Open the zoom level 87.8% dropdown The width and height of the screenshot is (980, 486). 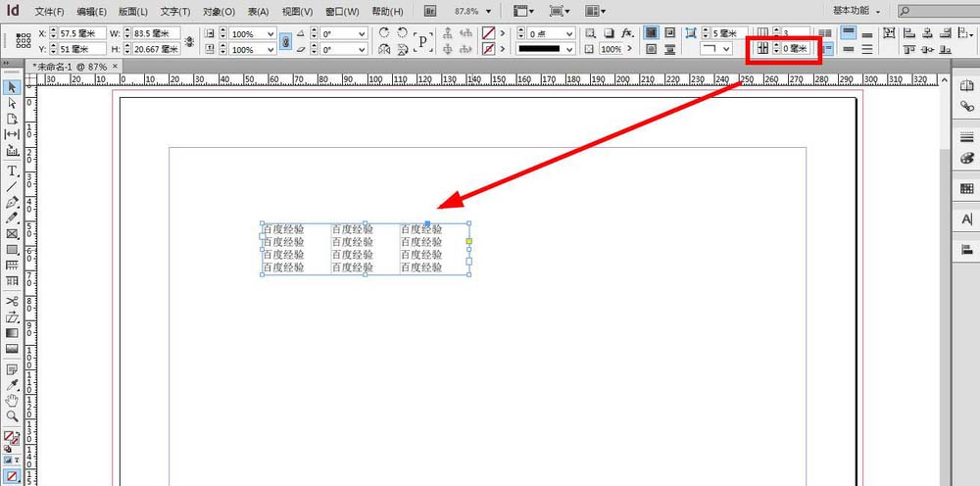[x=488, y=11]
